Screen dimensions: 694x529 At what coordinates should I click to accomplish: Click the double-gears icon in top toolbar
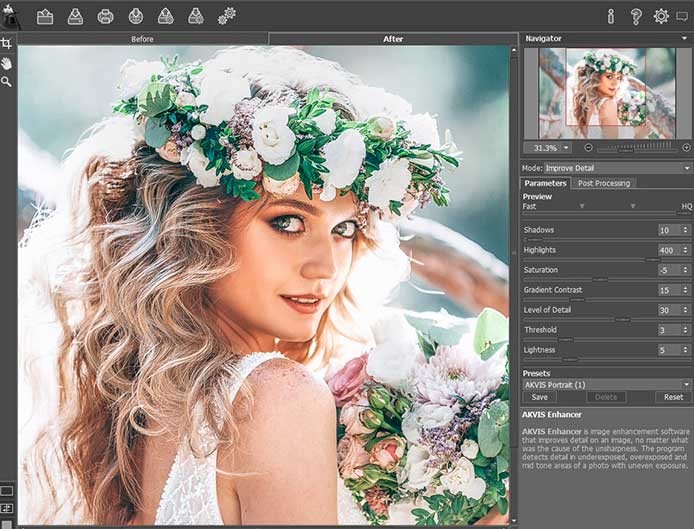pyautogui.click(x=227, y=15)
